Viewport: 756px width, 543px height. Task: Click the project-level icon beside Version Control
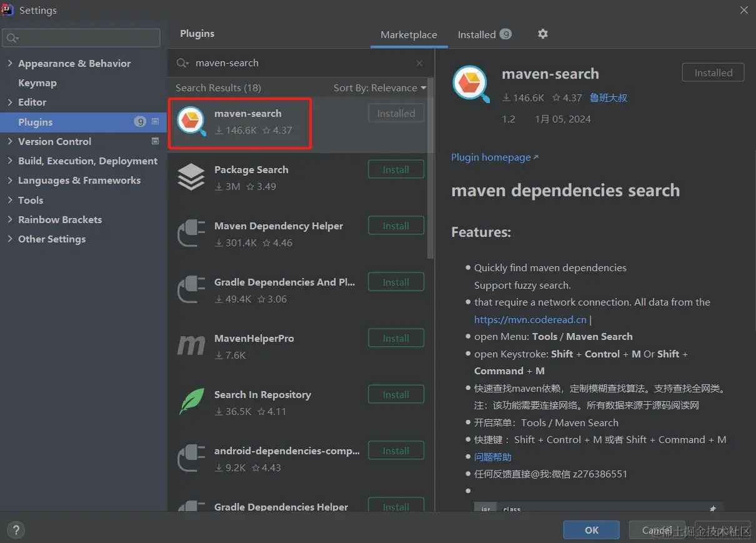point(156,141)
